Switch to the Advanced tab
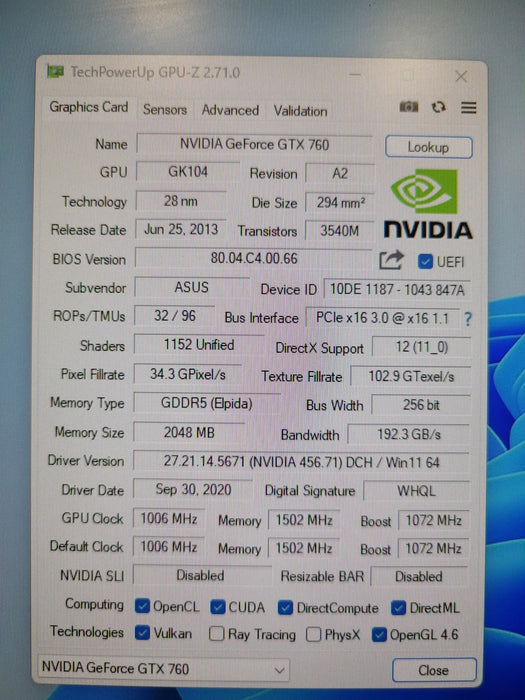This screenshot has height=700, width=525. tap(230, 110)
